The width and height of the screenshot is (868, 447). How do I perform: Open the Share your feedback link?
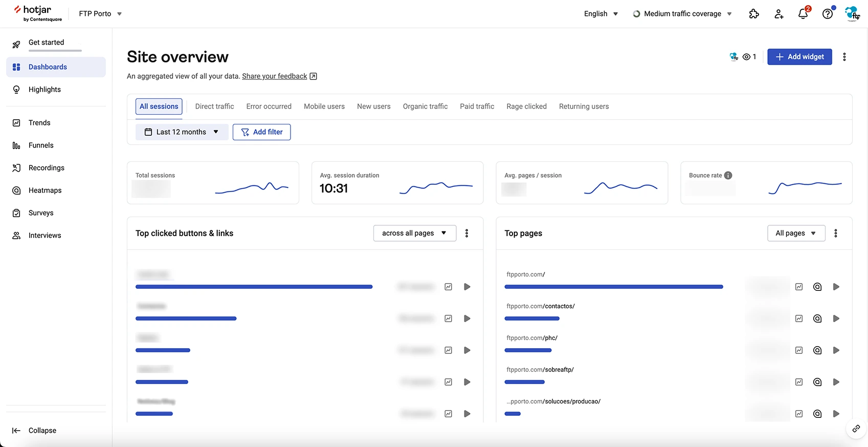click(275, 76)
